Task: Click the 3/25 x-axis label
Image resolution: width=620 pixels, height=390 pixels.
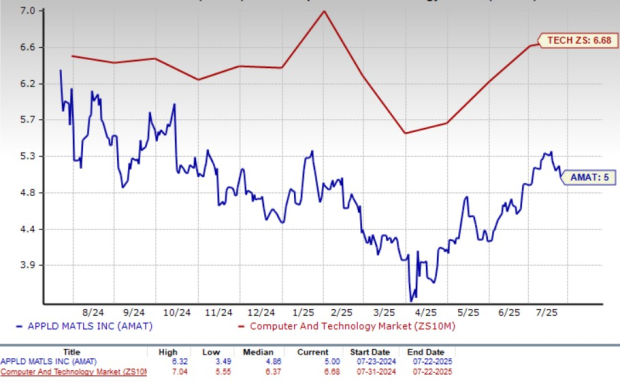Action: pos(384,312)
